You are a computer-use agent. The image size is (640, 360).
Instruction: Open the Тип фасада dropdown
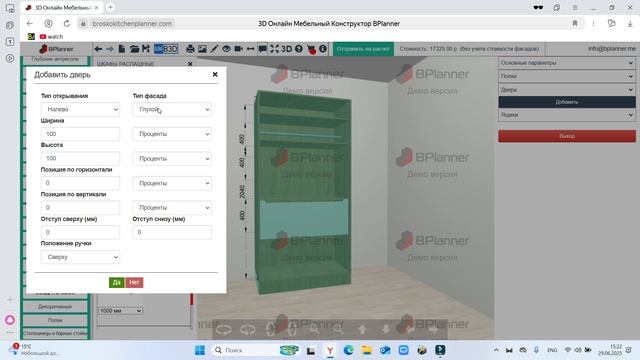click(172, 109)
